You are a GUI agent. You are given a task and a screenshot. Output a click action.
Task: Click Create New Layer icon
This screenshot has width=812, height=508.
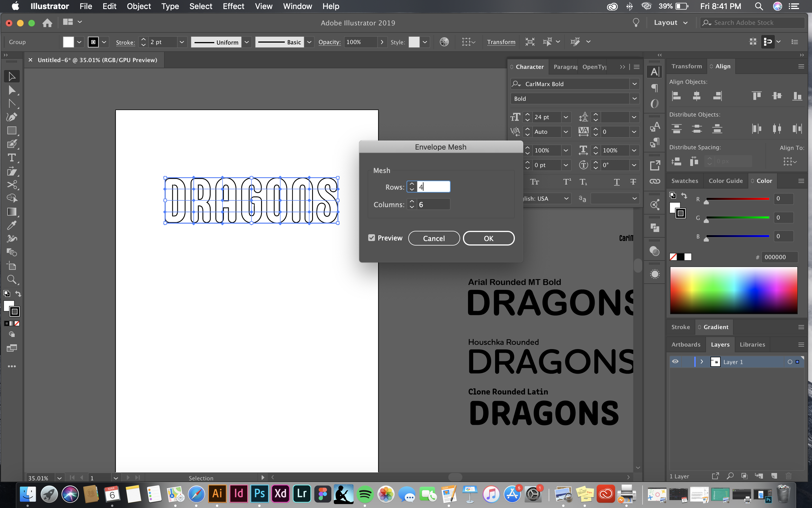point(774,476)
